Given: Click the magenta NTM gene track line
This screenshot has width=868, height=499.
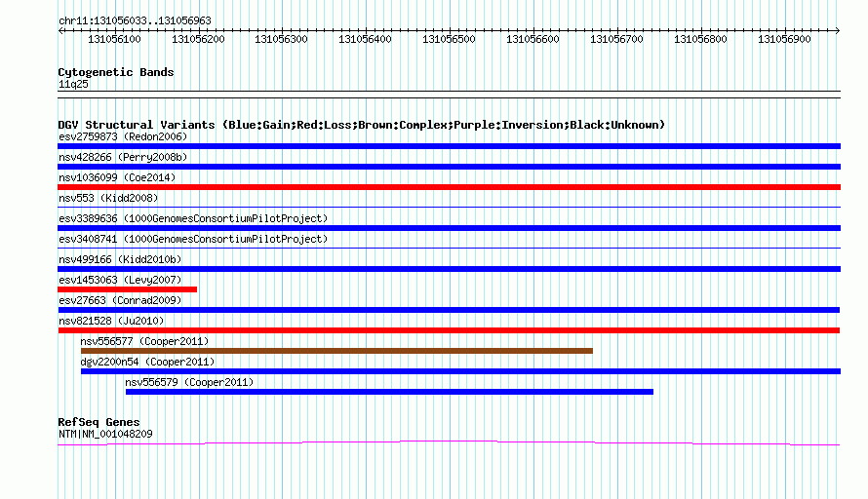Looking at the screenshot, I should tap(449, 442).
